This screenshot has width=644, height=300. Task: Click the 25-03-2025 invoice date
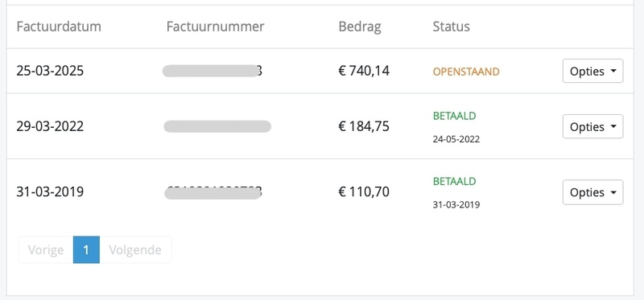click(50, 71)
